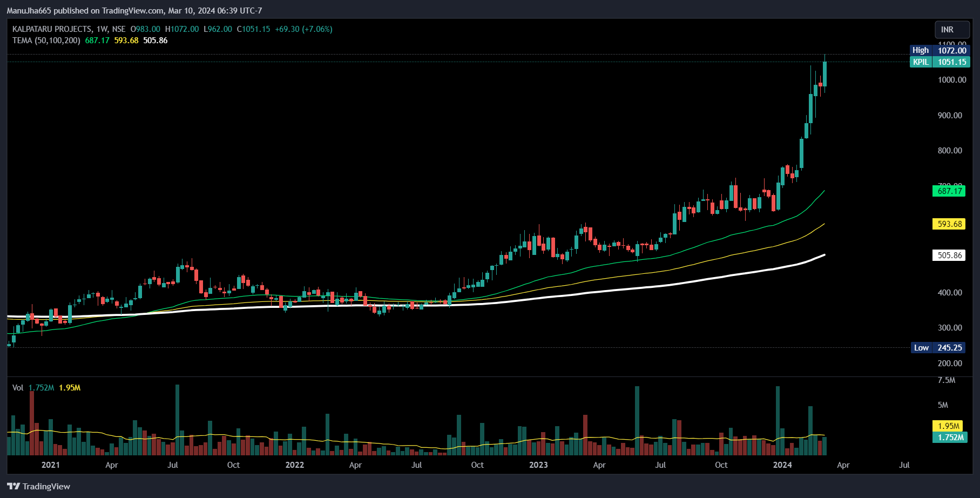Click the Low 245.25 price label

pos(938,347)
